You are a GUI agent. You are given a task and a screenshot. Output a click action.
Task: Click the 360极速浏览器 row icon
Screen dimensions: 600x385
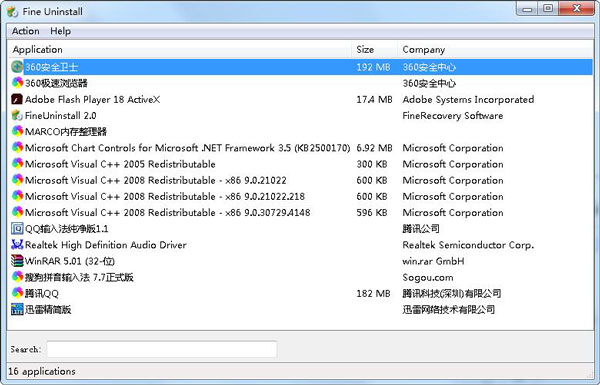[x=17, y=83]
